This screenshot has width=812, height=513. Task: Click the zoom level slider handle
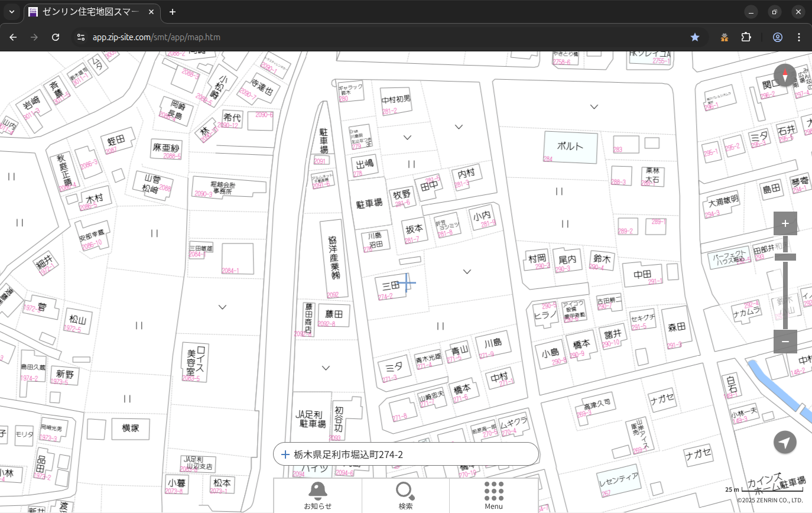(785, 257)
